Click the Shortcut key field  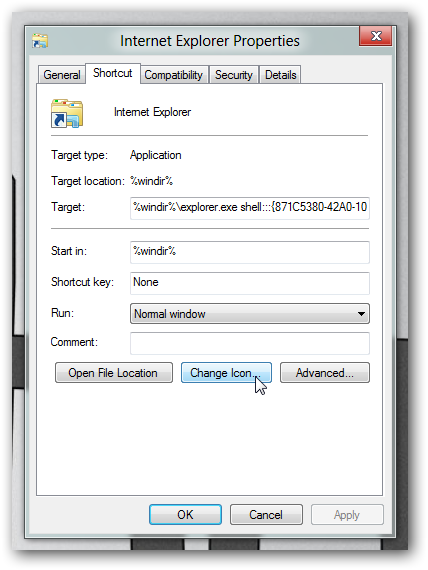click(x=250, y=283)
